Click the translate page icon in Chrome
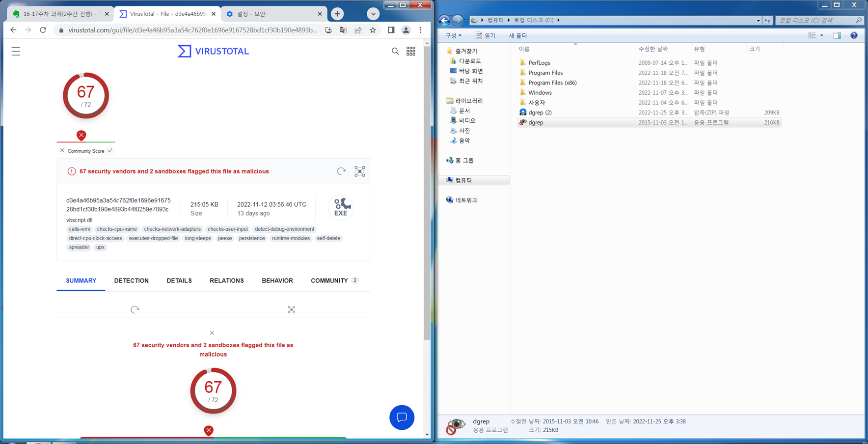868x444 pixels. click(343, 30)
